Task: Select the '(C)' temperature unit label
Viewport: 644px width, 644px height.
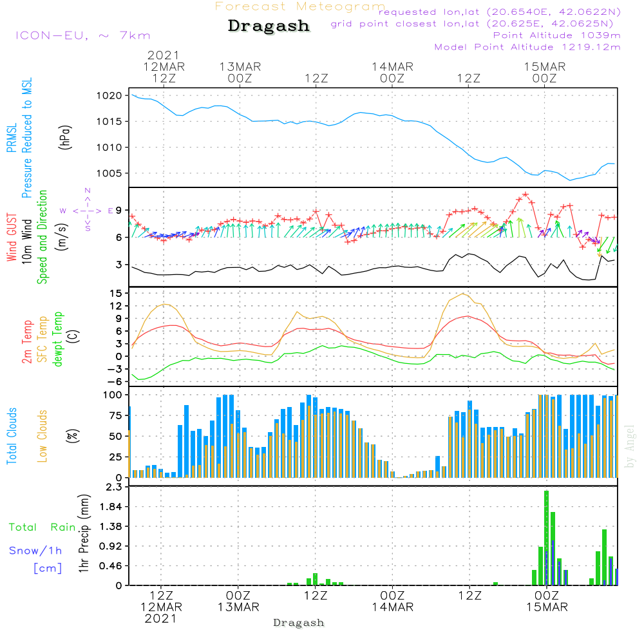Action: click(x=73, y=337)
